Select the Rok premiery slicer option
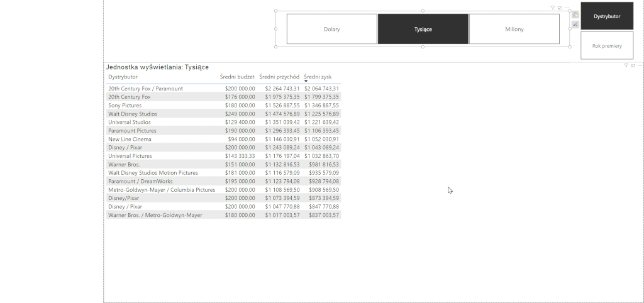 [607, 45]
